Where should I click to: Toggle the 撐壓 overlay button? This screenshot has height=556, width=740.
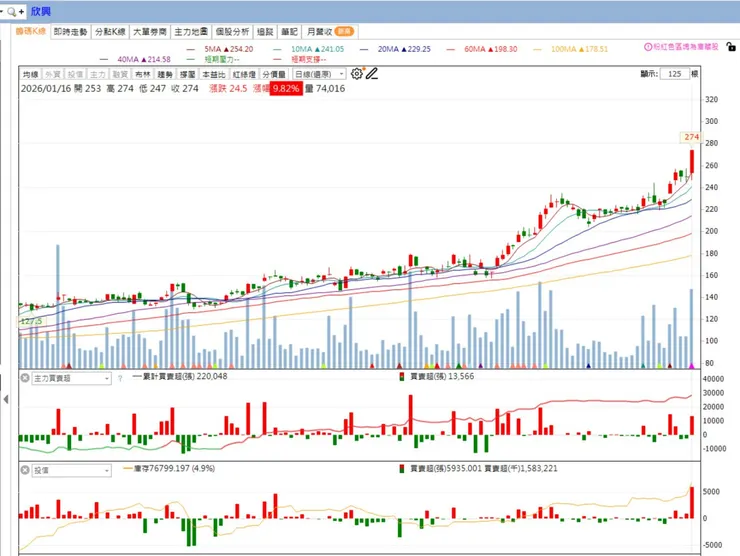(187, 74)
